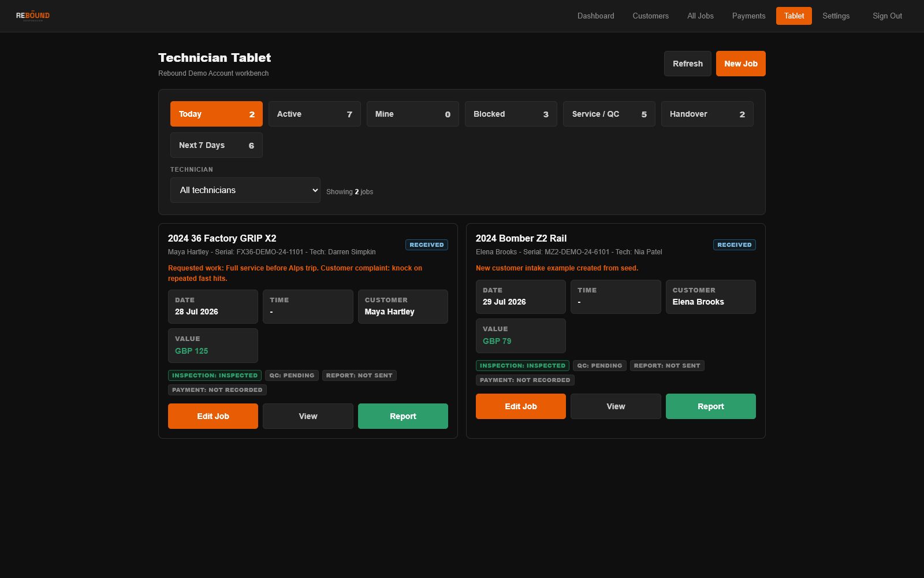Click Report: Not Sent tag on Bomber Z2 card

[667, 366]
